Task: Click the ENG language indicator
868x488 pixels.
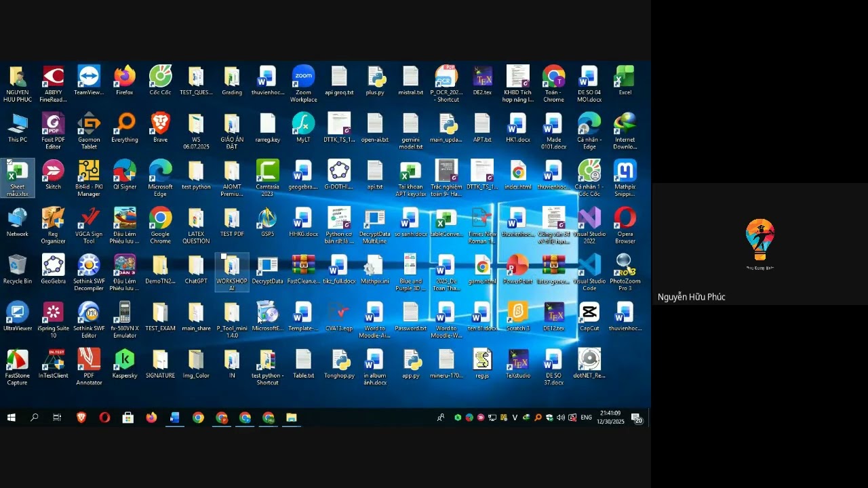Action: [587, 418]
